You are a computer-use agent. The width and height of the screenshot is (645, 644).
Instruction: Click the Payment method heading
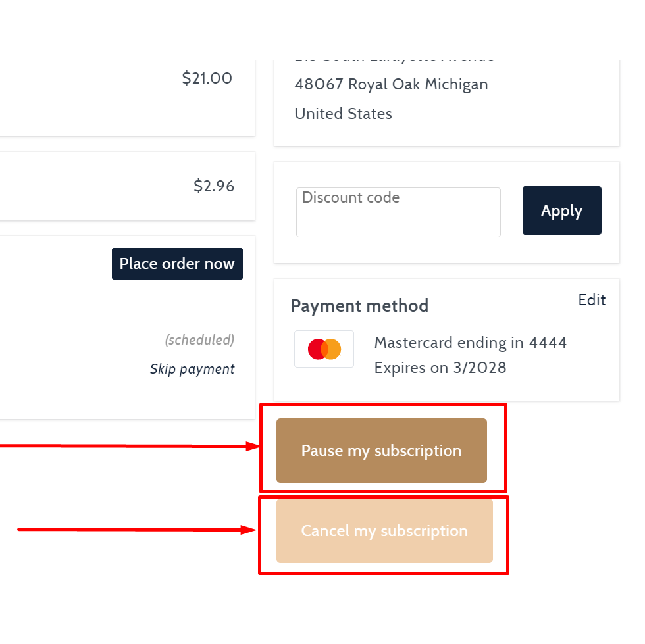pos(359,306)
